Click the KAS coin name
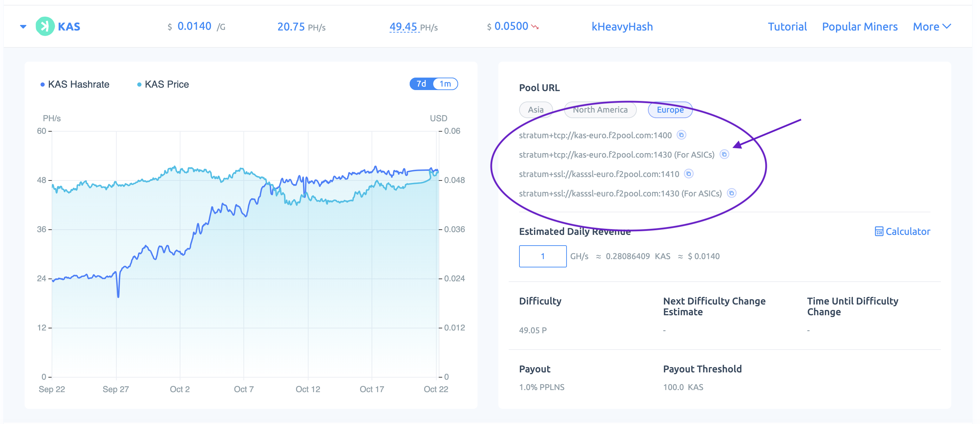 (69, 27)
